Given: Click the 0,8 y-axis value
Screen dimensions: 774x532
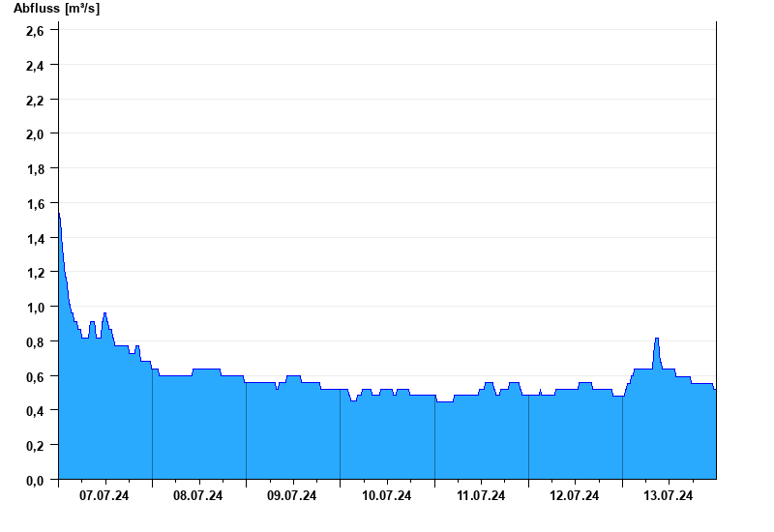Looking at the screenshot, I should click(x=35, y=342).
